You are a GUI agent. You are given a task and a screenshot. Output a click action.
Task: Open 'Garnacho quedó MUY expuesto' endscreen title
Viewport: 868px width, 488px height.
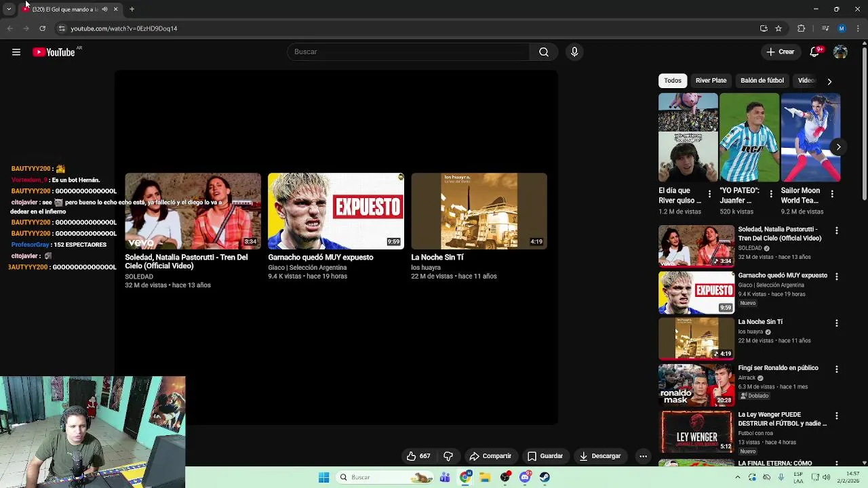[321, 258]
